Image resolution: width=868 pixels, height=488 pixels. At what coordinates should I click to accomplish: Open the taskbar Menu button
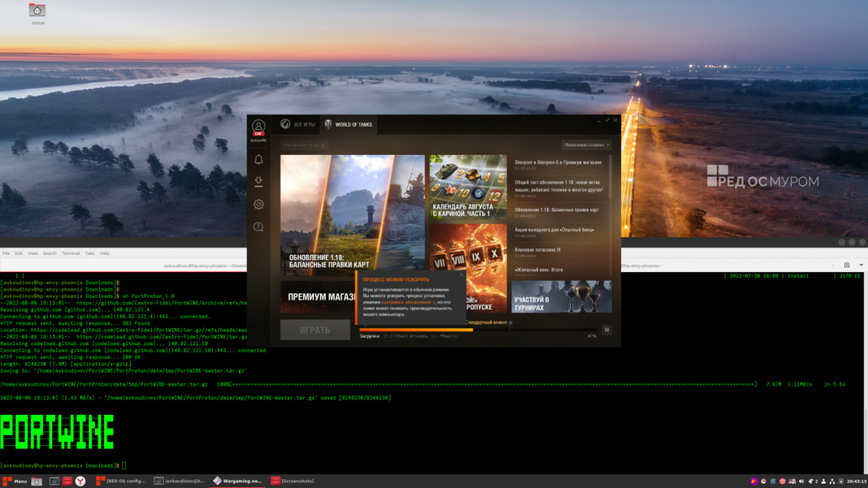(14, 481)
